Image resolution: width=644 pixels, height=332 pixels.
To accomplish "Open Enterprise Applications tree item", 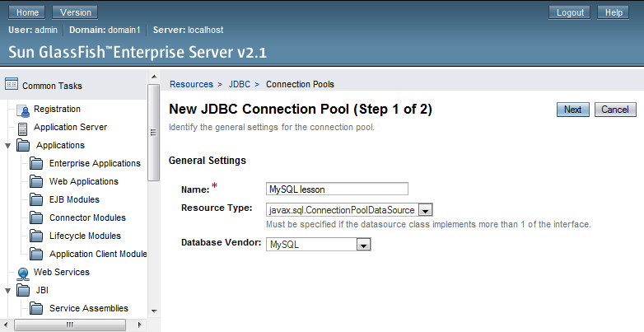I will (95, 163).
